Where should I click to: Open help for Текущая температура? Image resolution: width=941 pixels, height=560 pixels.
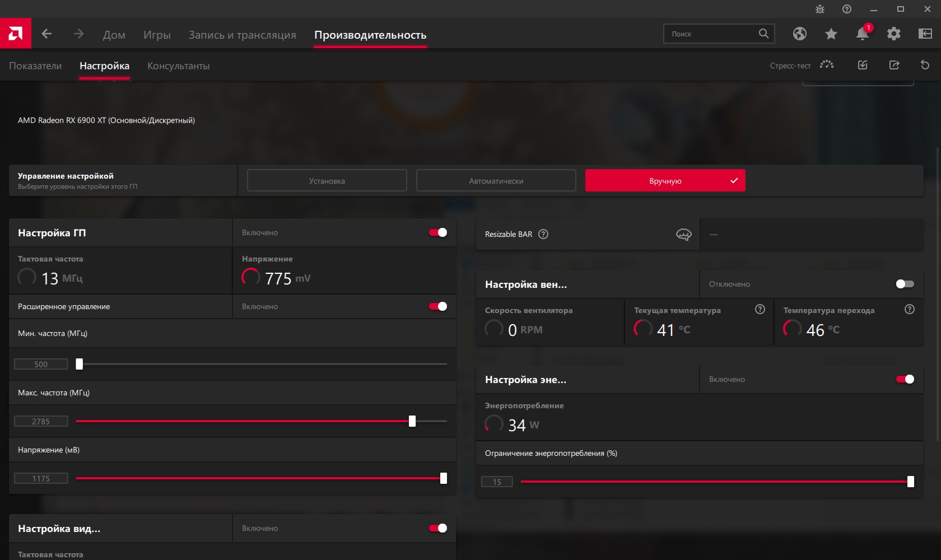pyautogui.click(x=760, y=309)
